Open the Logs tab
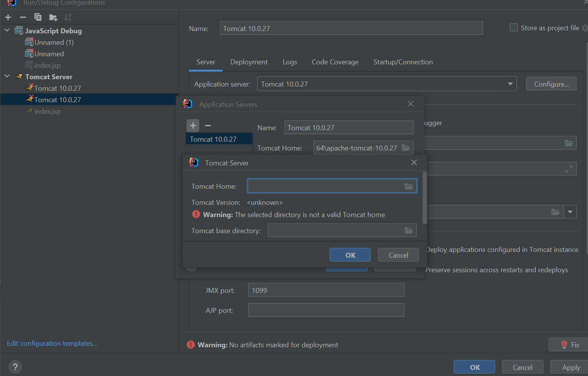This screenshot has height=376, width=588. pos(290,62)
